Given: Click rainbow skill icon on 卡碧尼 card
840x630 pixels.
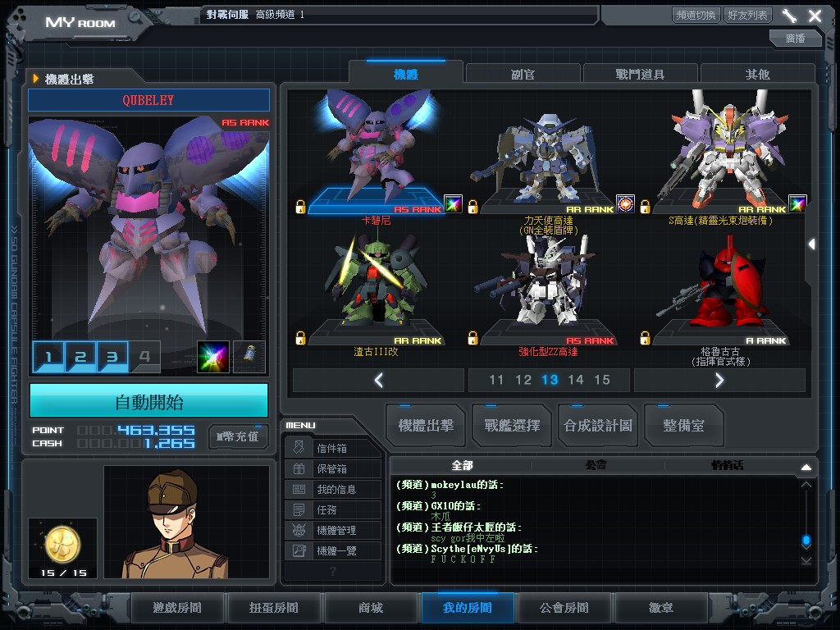Looking at the screenshot, I should (x=453, y=203).
